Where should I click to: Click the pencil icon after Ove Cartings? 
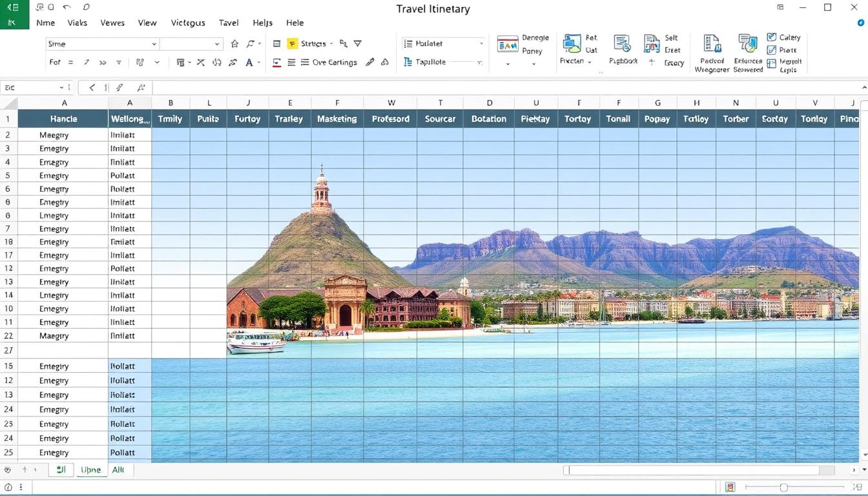tap(370, 63)
